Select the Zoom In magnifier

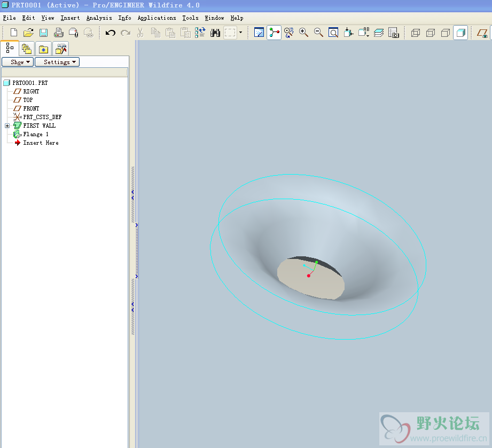click(303, 33)
